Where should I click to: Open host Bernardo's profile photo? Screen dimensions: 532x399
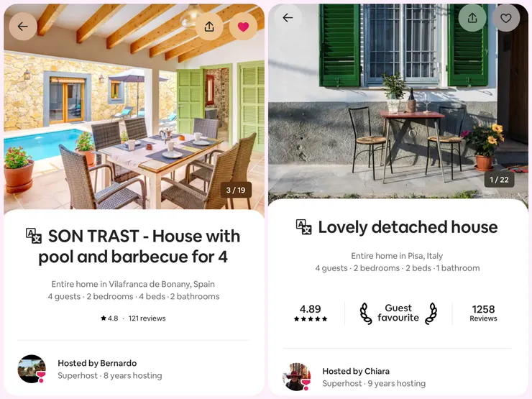click(32, 369)
